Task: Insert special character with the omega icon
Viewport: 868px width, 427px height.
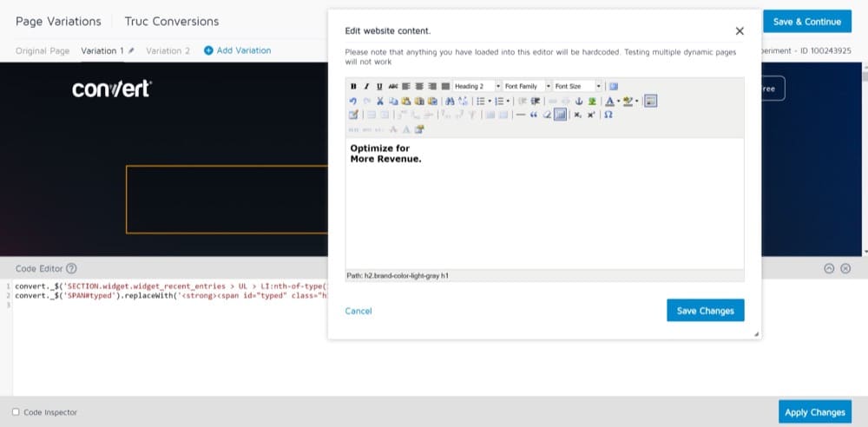Action: tap(608, 115)
